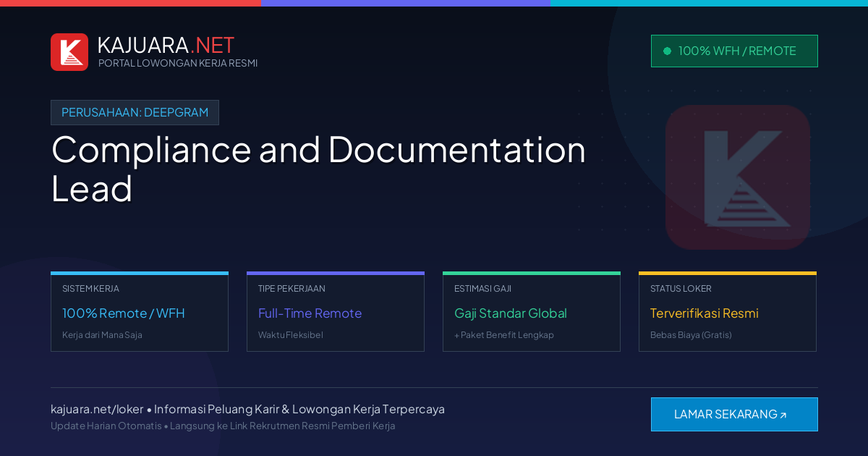868x456 pixels.
Task: Click the Waktu Fleksibel text
Action: (x=291, y=335)
